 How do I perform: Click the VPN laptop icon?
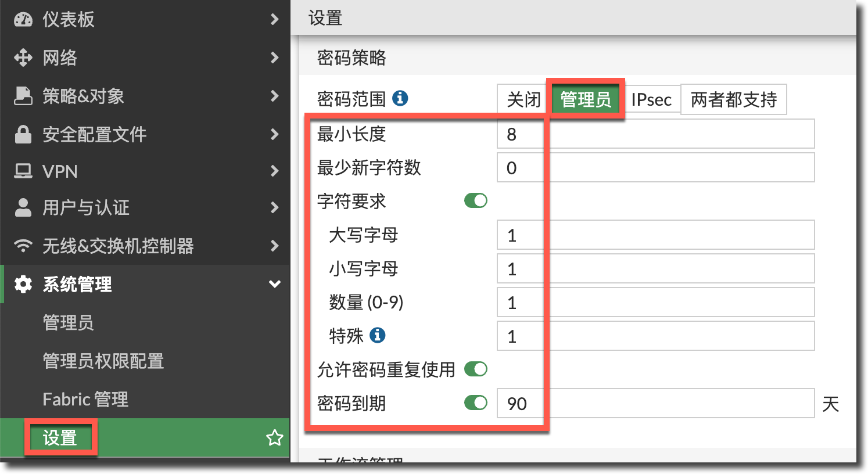pos(23,171)
